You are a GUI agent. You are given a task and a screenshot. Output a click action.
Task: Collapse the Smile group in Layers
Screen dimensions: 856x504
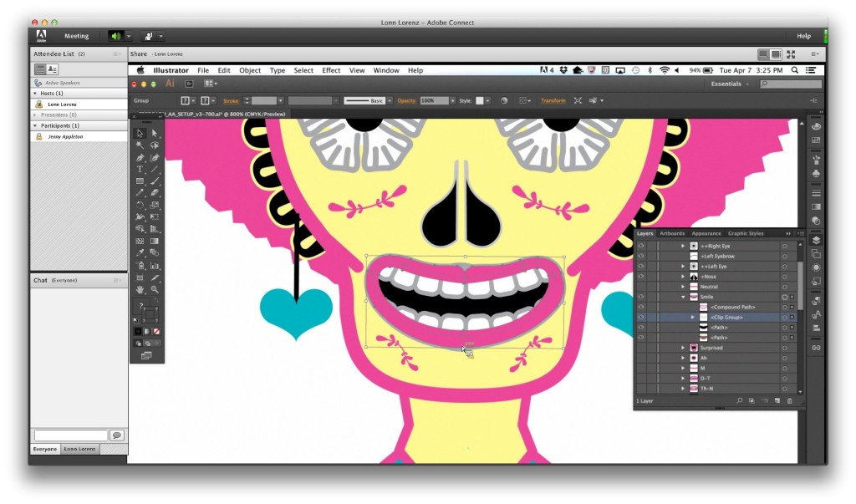[683, 297]
